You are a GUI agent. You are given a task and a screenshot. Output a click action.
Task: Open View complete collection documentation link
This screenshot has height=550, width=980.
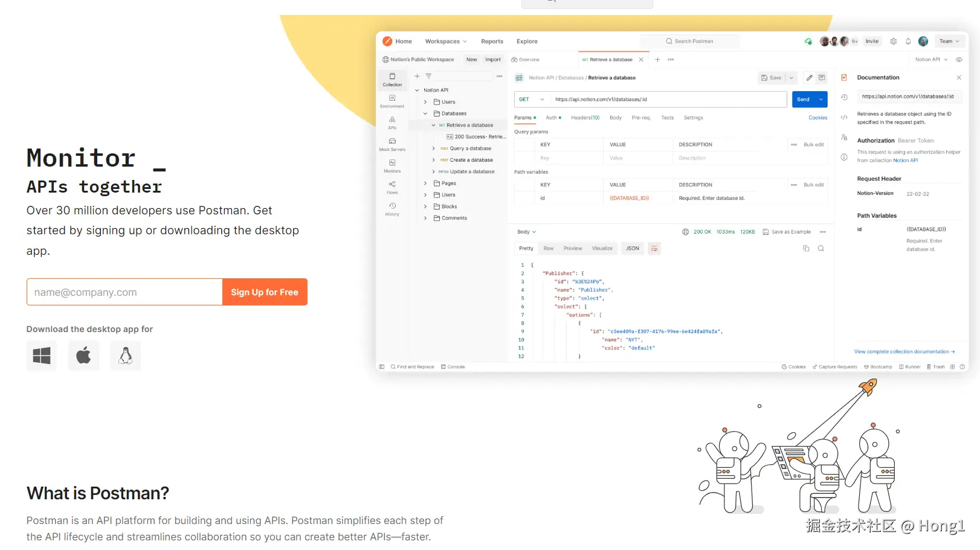(904, 351)
